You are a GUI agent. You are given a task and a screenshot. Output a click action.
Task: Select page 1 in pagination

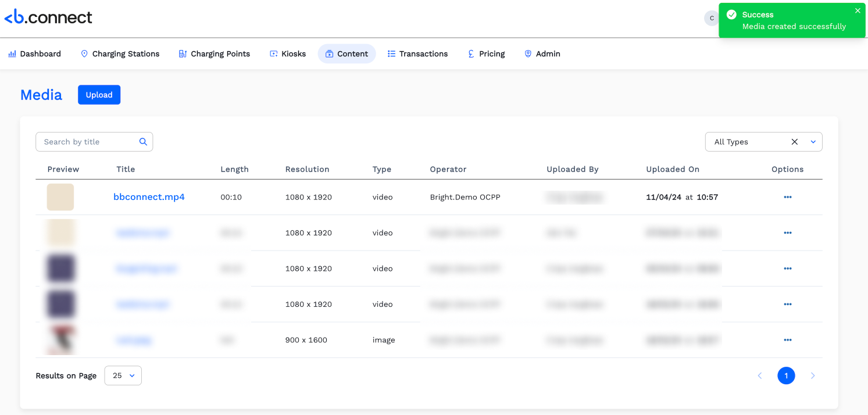pos(785,375)
